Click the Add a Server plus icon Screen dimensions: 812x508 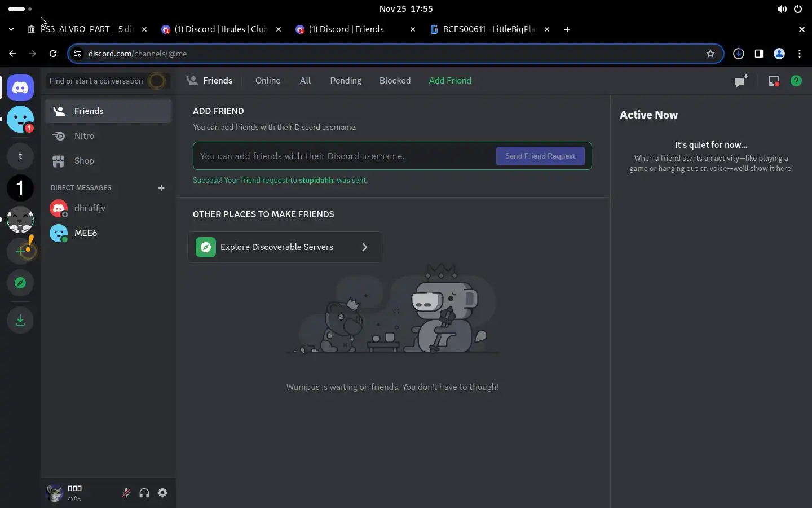click(x=20, y=251)
